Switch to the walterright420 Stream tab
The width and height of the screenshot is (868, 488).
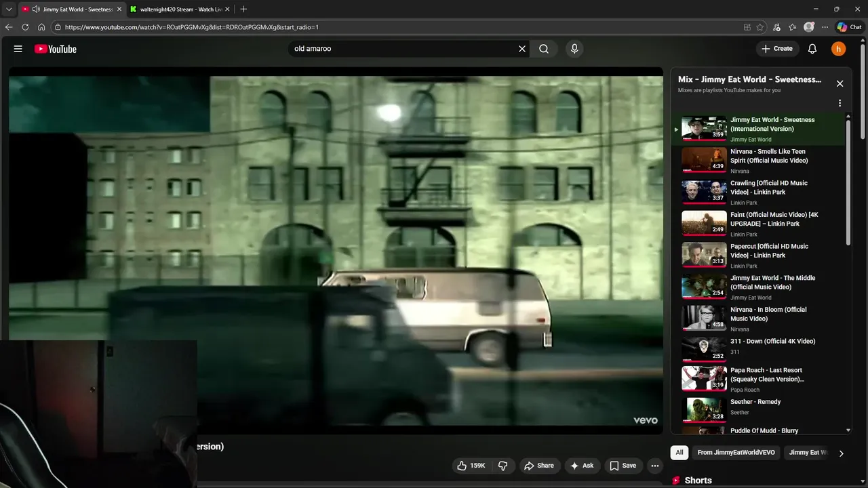(x=179, y=9)
